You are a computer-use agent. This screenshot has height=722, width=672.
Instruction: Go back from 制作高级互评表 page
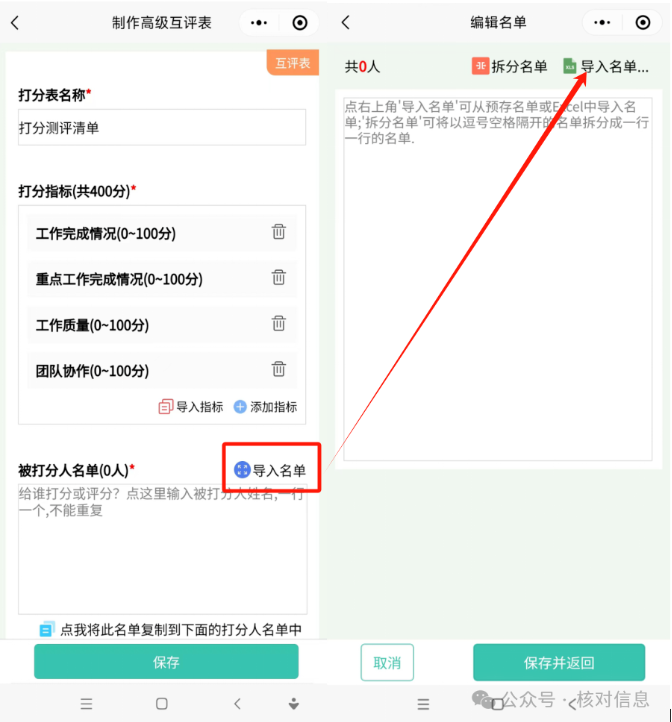click(15, 23)
